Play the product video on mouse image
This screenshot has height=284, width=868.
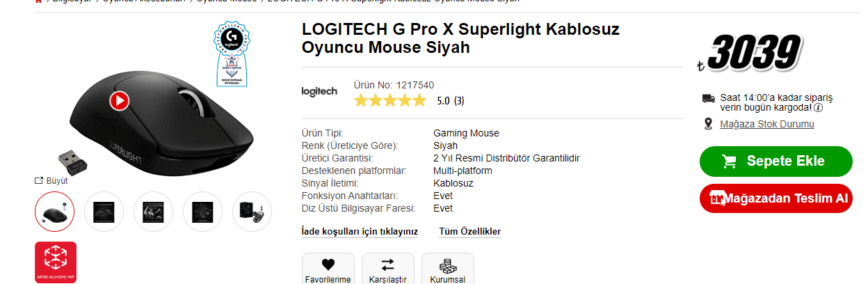click(x=119, y=100)
